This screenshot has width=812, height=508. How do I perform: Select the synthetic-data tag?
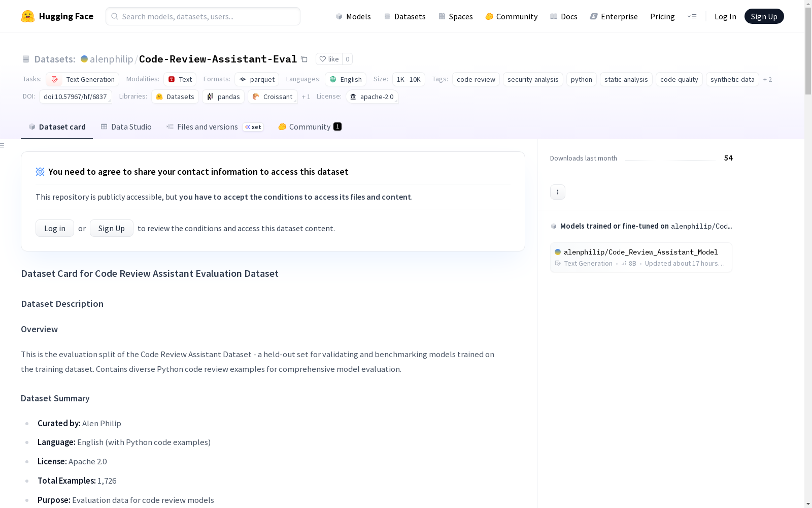click(732, 79)
